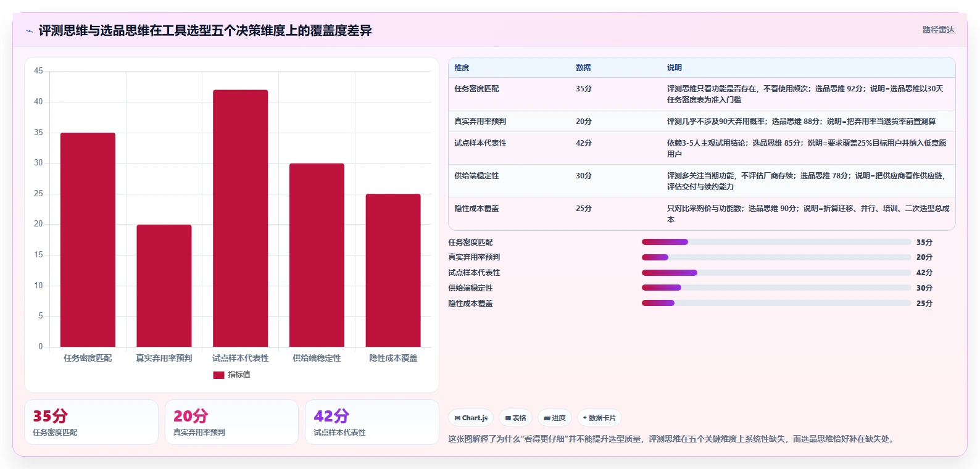Click 供给端稳定性 in the table's dimension column
This screenshot has width=980, height=469.
(476, 176)
